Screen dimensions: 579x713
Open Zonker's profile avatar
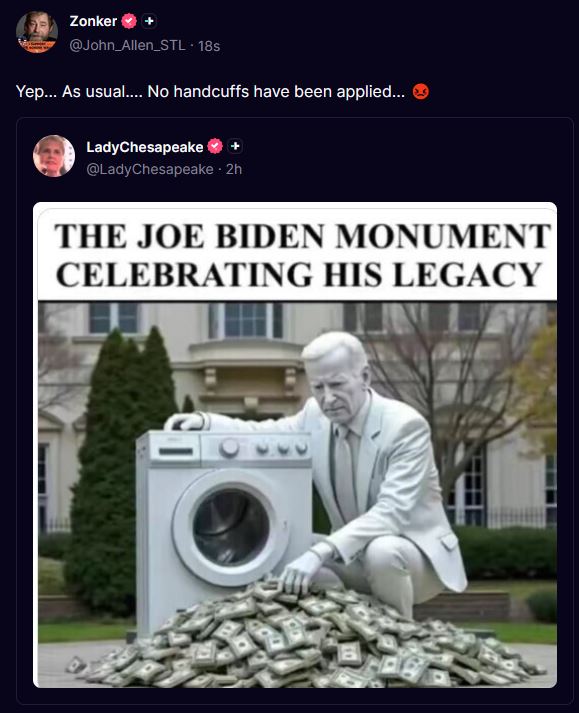(37, 32)
